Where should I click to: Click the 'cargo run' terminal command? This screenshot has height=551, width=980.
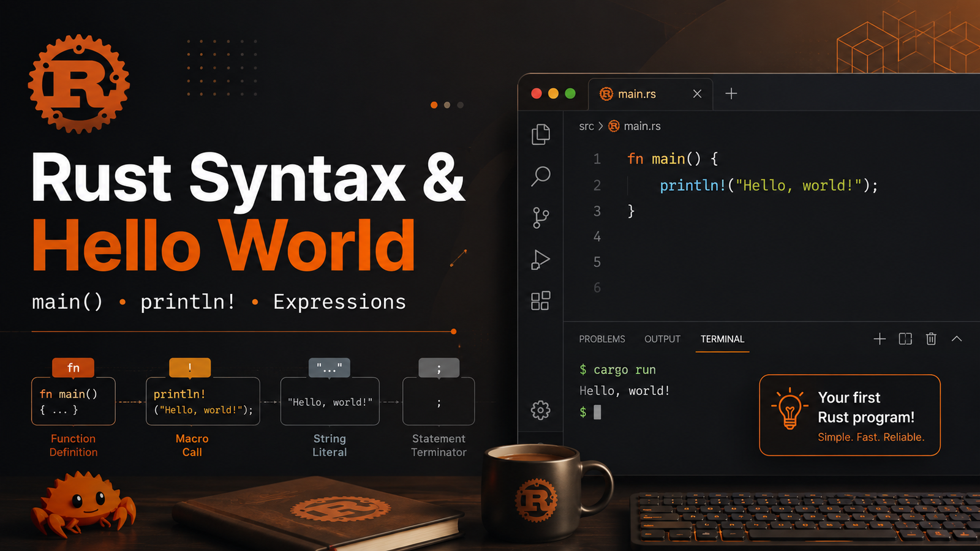(x=625, y=370)
